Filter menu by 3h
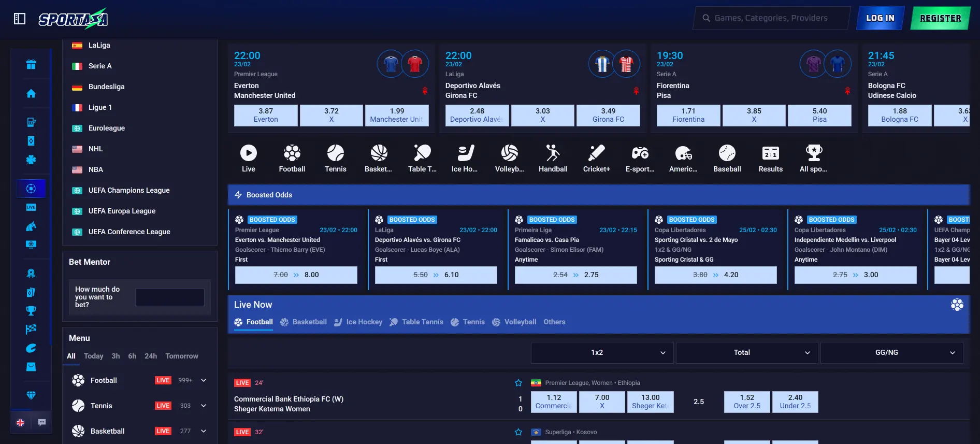The height and width of the screenshot is (444, 980). point(116,356)
